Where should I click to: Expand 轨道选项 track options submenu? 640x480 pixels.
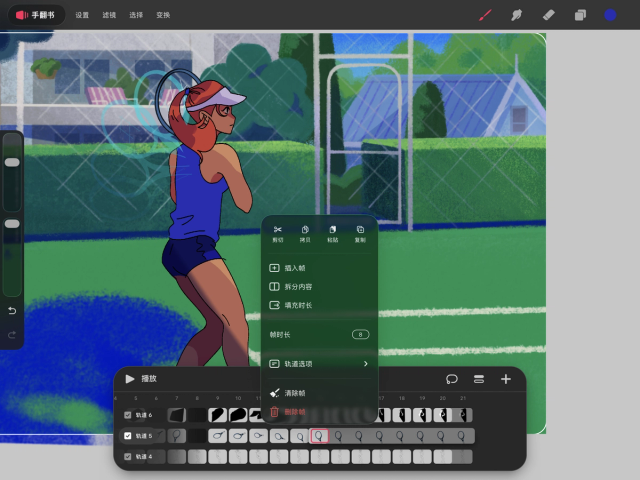pyautogui.click(x=319, y=364)
